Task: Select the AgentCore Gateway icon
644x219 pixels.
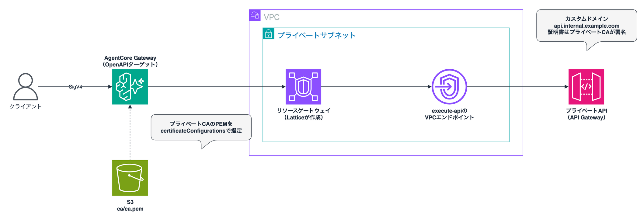Action: pos(130,87)
